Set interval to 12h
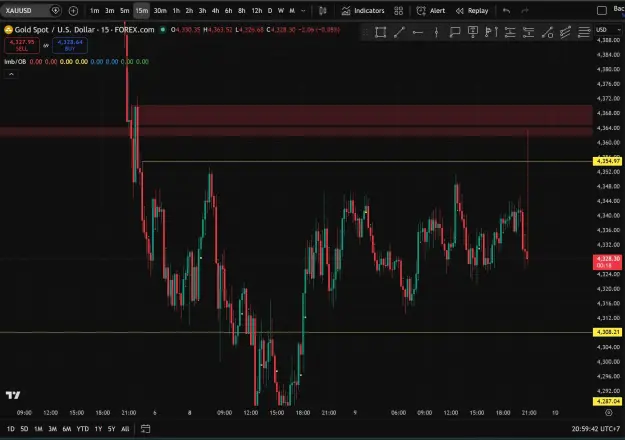 [x=257, y=11]
